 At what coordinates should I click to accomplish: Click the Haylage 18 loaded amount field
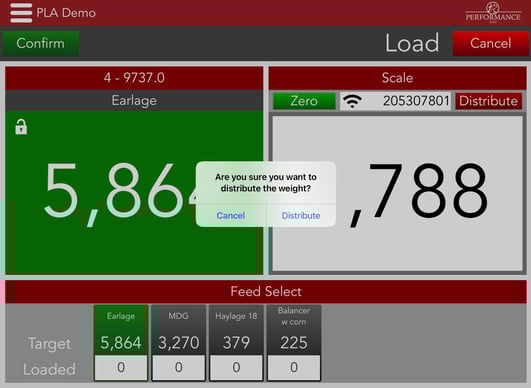click(x=236, y=368)
